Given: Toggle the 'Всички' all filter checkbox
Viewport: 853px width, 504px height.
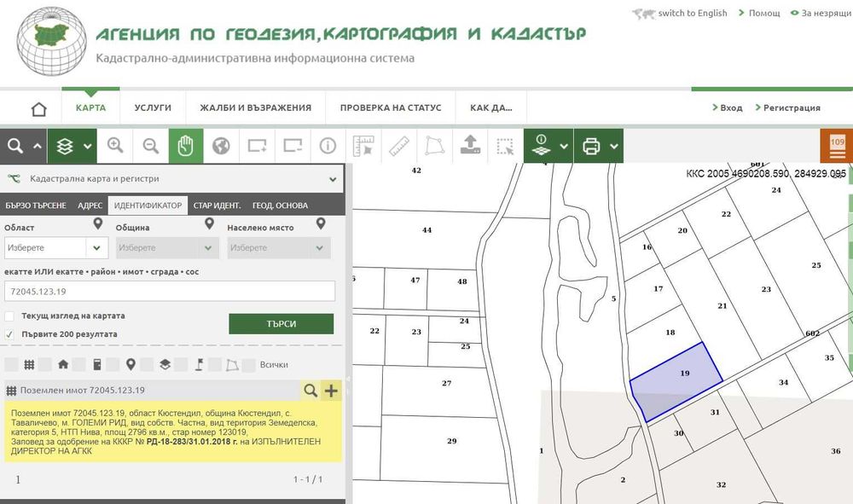Looking at the screenshot, I should tap(248, 365).
